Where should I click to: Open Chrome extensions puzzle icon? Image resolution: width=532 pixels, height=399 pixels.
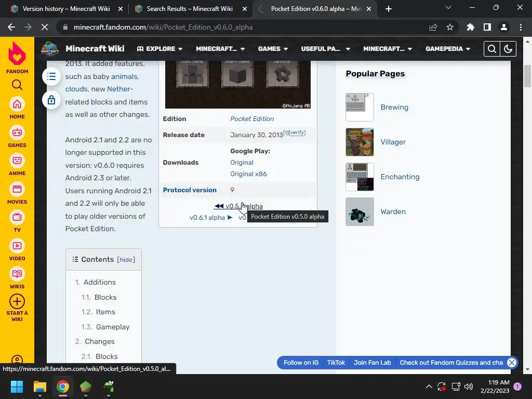tap(470, 27)
